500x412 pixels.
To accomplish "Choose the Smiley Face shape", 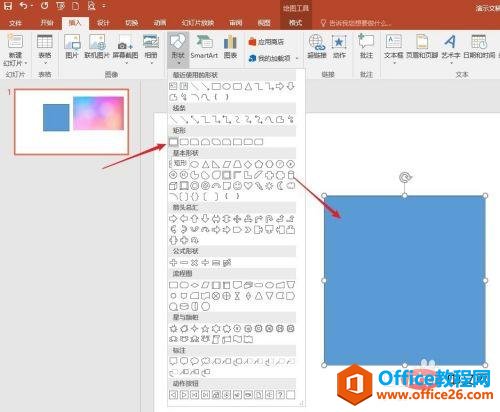I will (237, 186).
